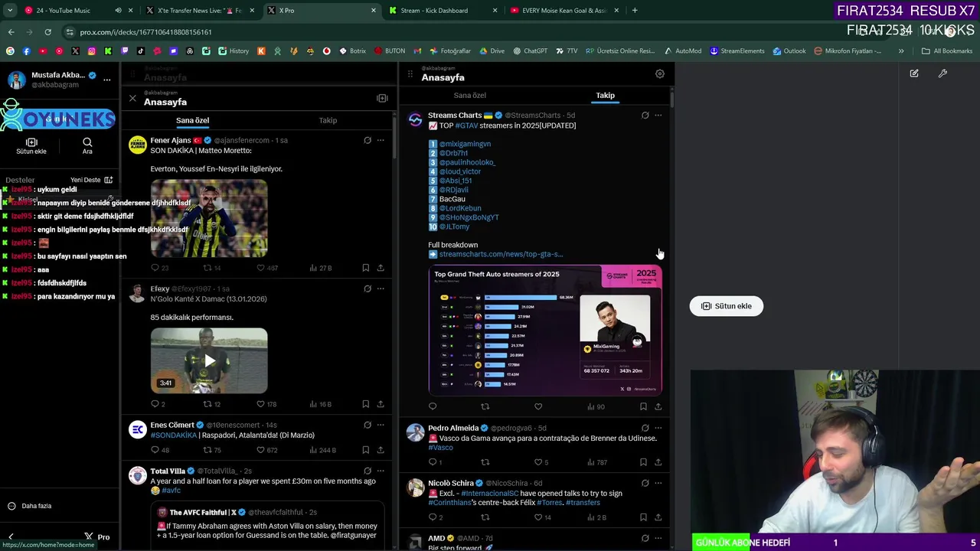
Task: Open Streams Charts profile name
Action: click(455, 116)
